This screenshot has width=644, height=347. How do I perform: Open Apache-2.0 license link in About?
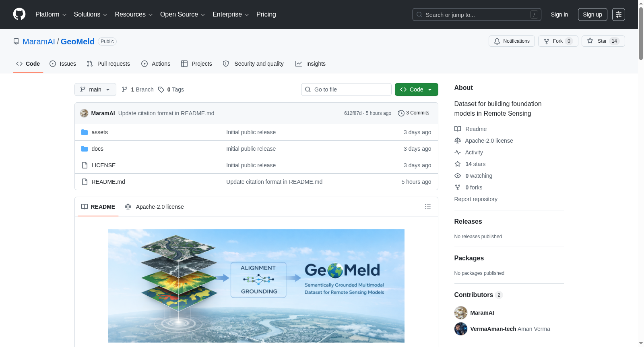484,141
